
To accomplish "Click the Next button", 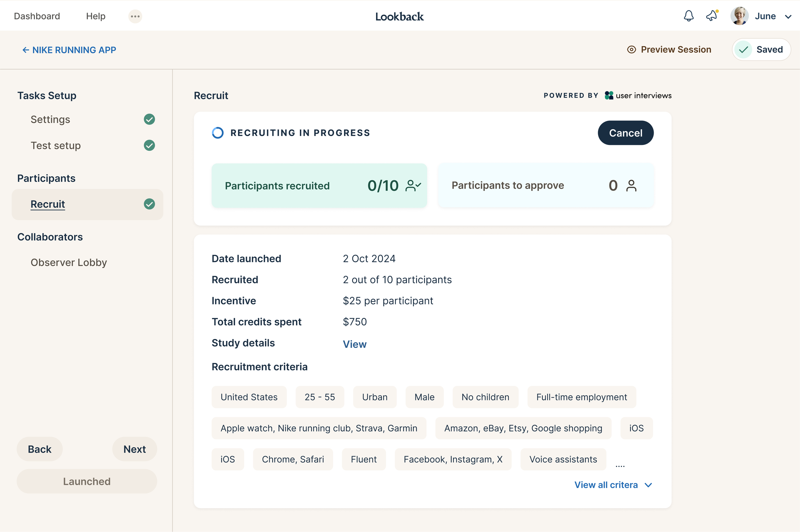I will click(135, 449).
